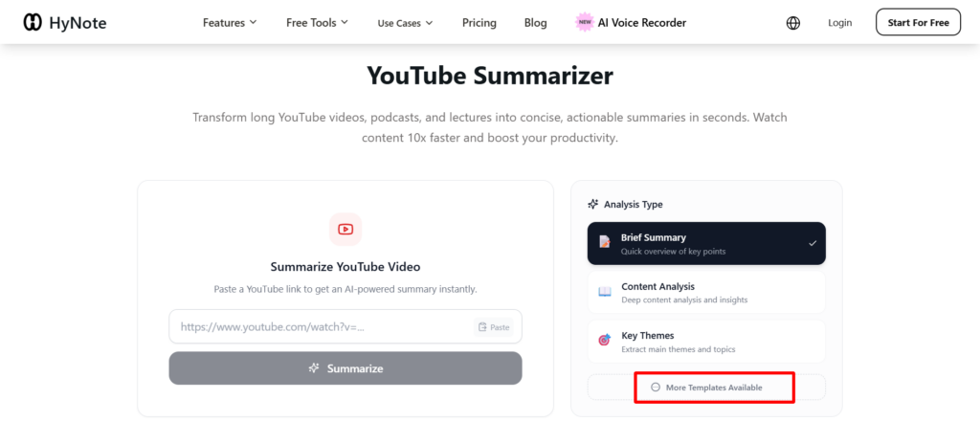Expand More Templates Available

tap(706, 387)
